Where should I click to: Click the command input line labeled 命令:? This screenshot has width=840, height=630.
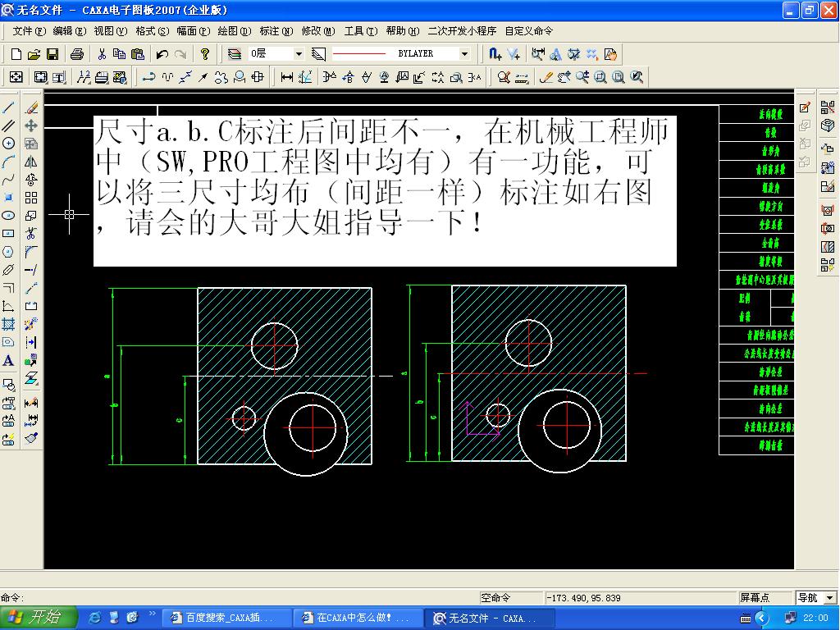click(x=239, y=597)
